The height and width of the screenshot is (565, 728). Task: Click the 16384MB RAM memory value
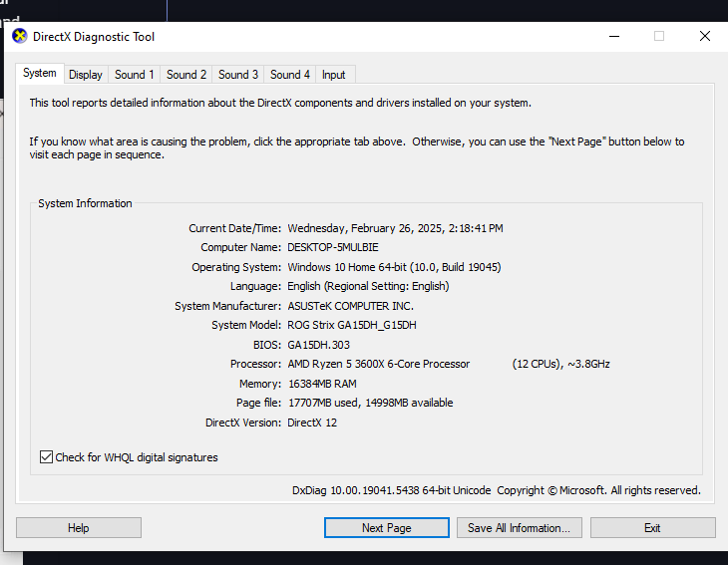pyautogui.click(x=322, y=384)
